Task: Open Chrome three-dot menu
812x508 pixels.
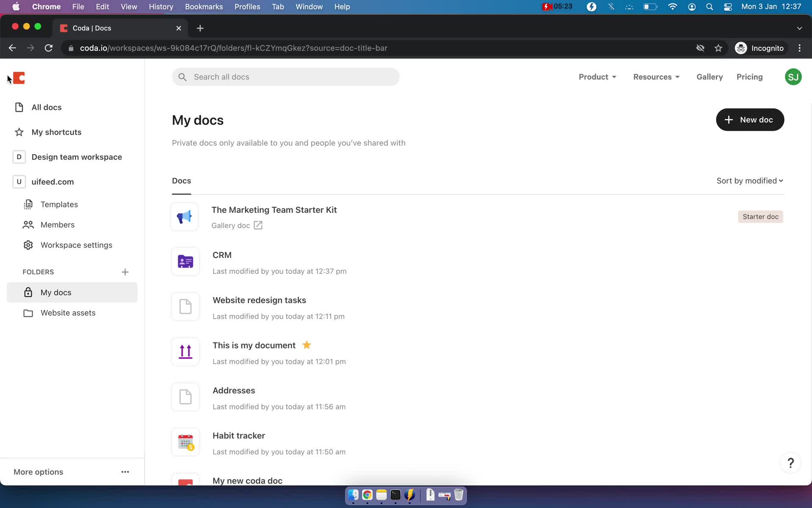Action: (799, 48)
